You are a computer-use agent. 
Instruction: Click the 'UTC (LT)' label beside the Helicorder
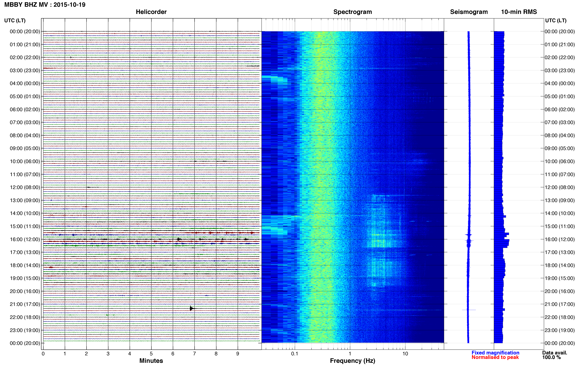tap(15, 20)
